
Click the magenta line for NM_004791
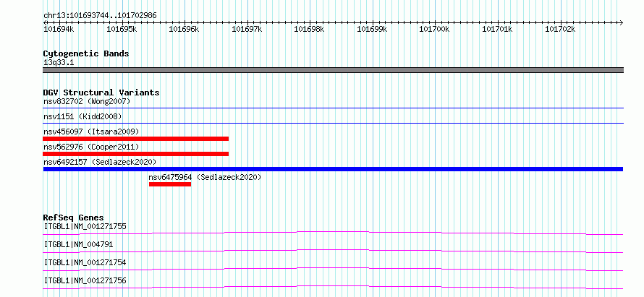333,251
